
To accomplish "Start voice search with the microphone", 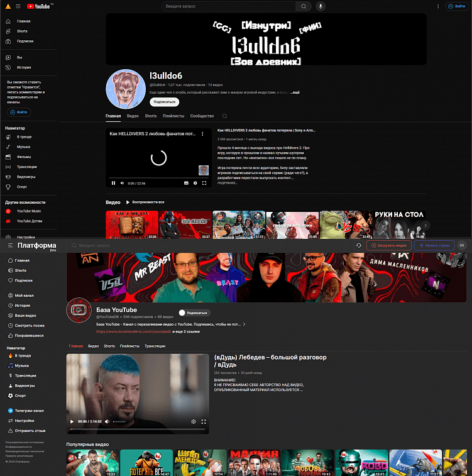I will (321, 6).
